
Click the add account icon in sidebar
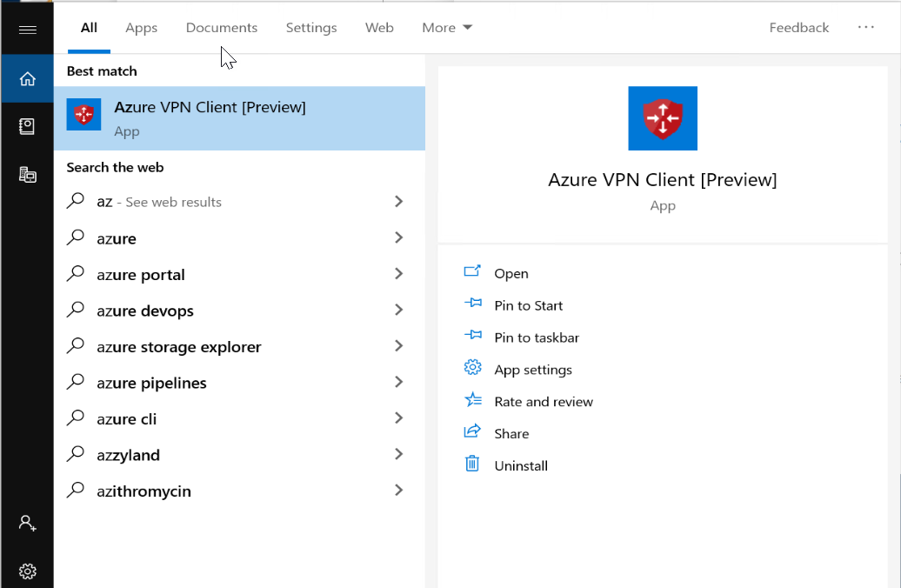28,523
